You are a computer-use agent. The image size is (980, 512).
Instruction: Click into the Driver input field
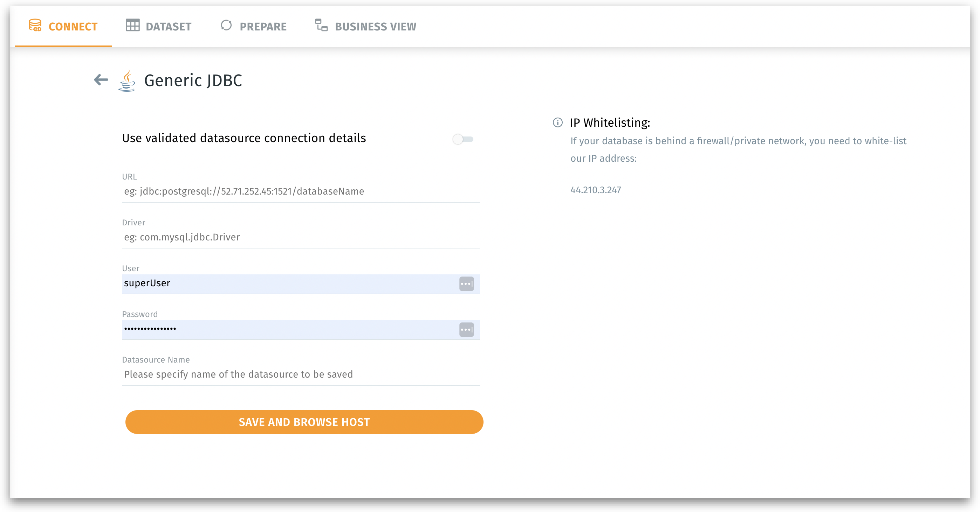pos(301,238)
